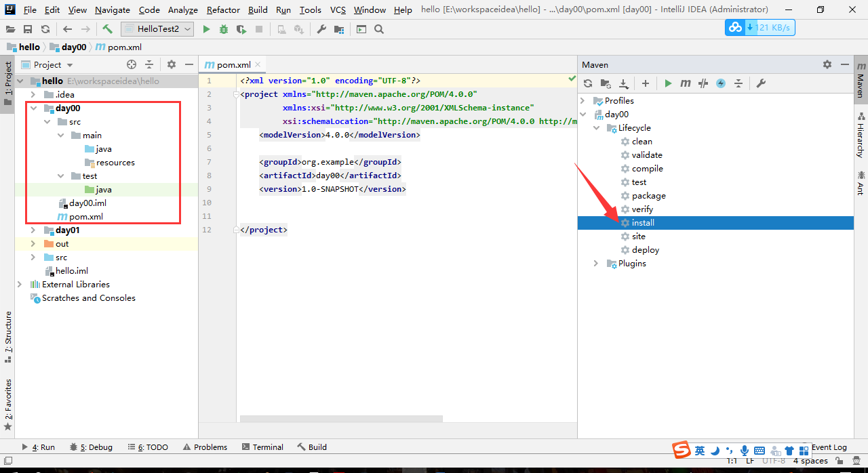This screenshot has height=473, width=868.
Task: Collapse the test folder
Action: (60, 176)
